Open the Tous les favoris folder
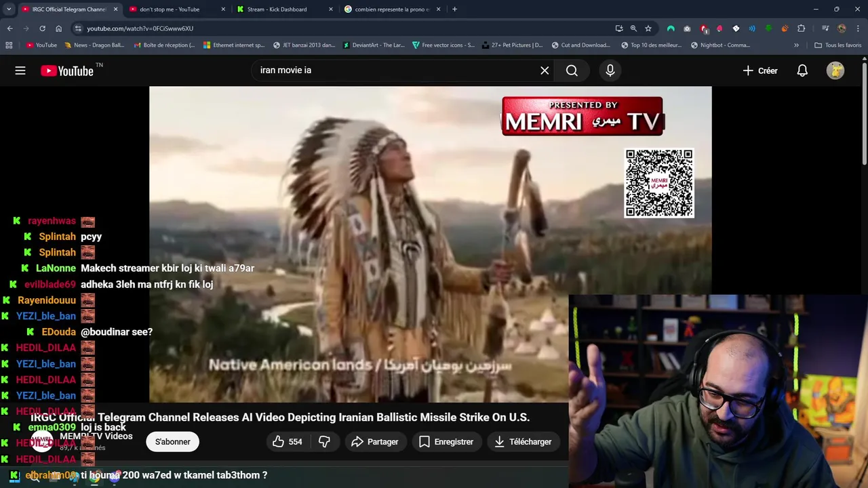 (x=838, y=45)
